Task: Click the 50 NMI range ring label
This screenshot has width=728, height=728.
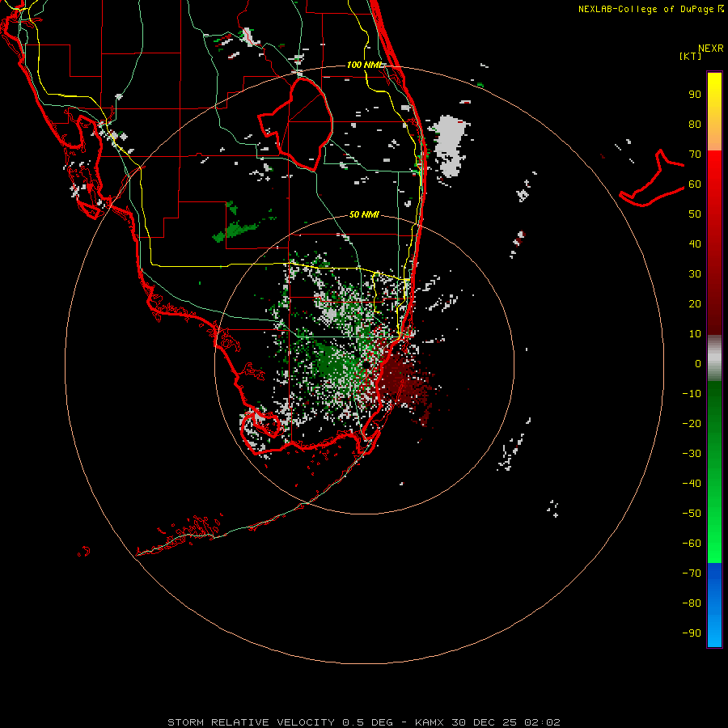Action: coord(364,214)
